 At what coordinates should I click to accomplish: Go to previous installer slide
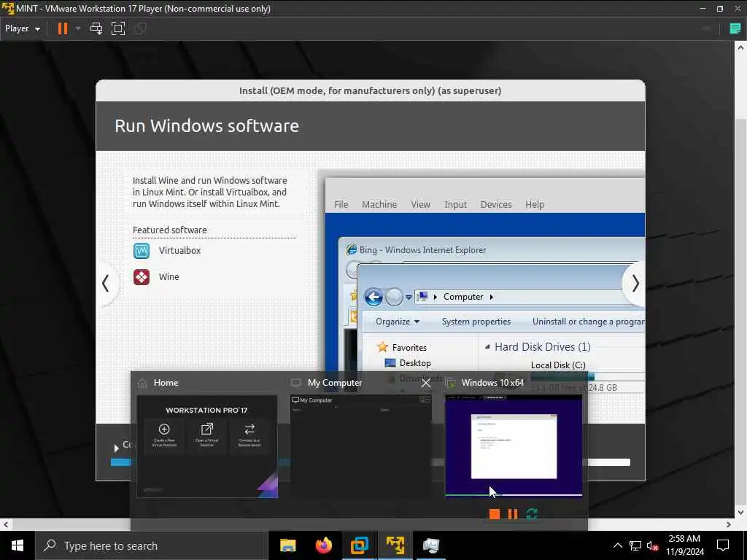106,284
